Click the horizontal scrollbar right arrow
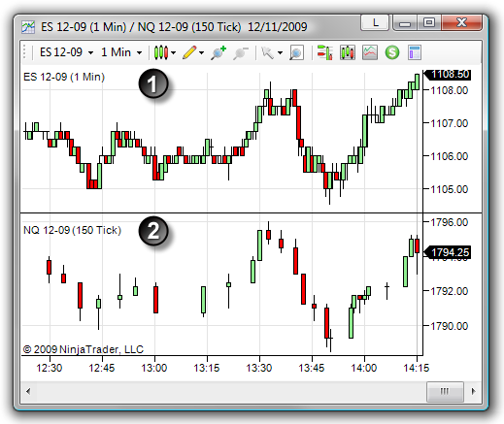This screenshot has width=504, height=424. tap(474, 391)
